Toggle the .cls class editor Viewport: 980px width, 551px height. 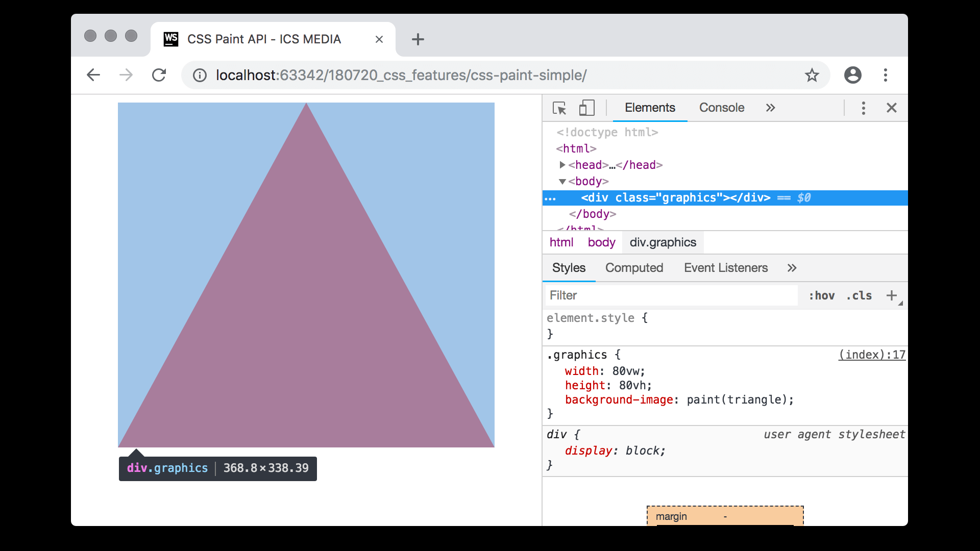(859, 296)
